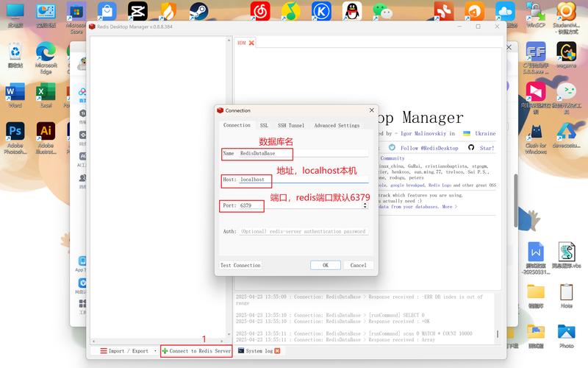
Task: Open QQ Music desktop icon
Action: pyautogui.click(x=290, y=11)
